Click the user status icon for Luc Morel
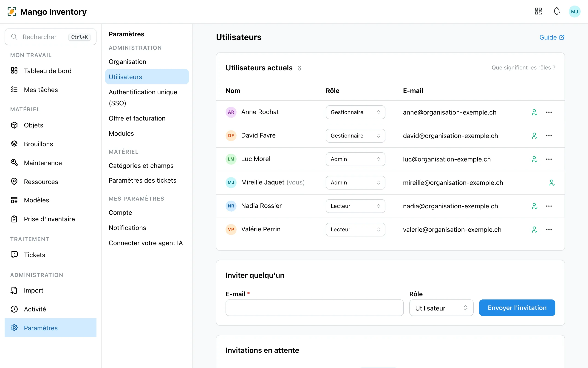Image resolution: width=588 pixels, height=368 pixels. [x=534, y=159]
